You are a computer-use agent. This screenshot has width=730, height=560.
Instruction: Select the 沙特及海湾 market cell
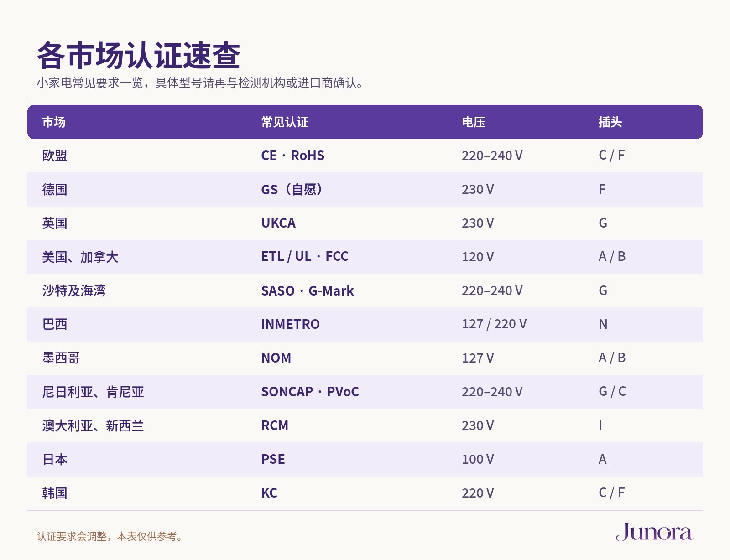(74, 290)
